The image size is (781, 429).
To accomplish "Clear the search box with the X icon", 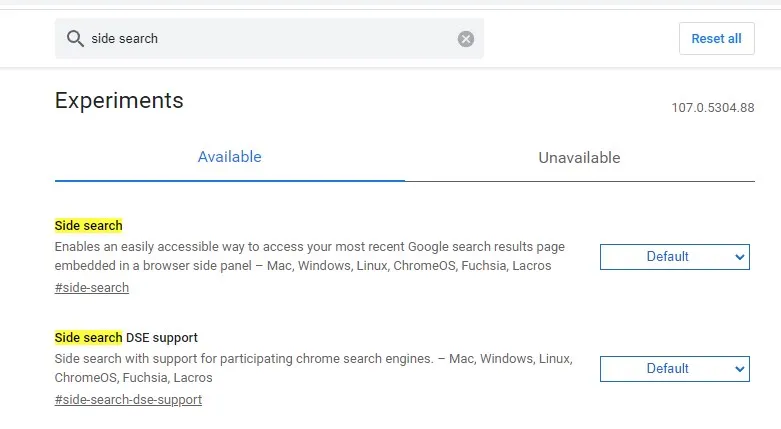I will (x=466, y=39).
